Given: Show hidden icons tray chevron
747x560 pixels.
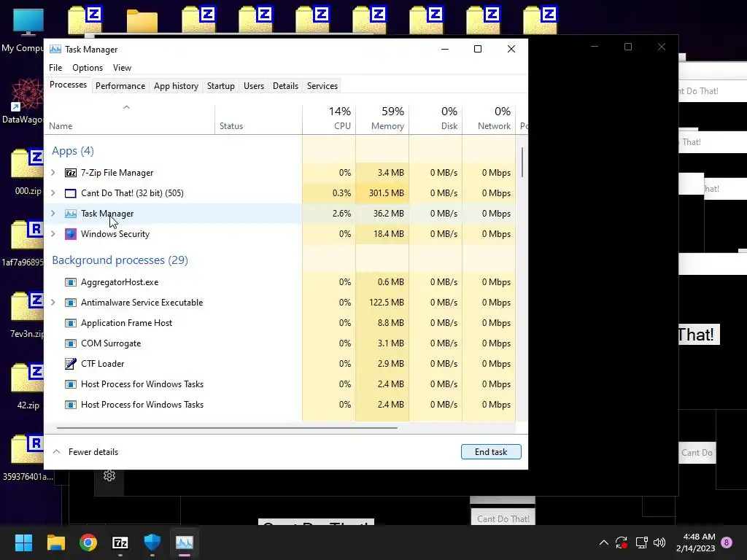Looking at the screenshot, I should [603, 542].
